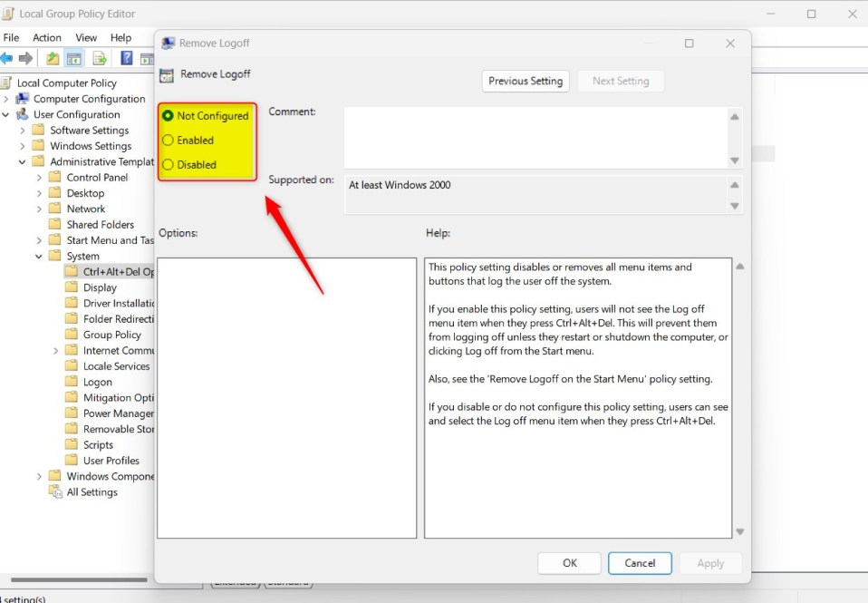Viewport: 868px width, 603px height.
Task: Open the Help question mark toolbar icon
Action: point(126,58)
